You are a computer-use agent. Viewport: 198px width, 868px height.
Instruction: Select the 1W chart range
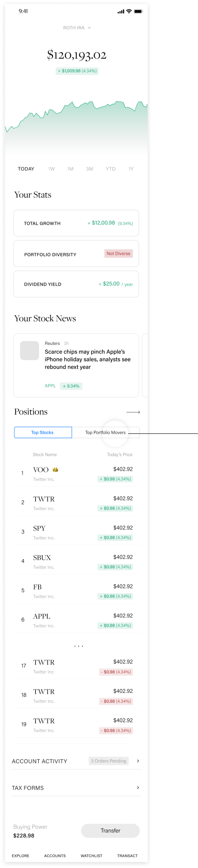(x=51, y=169)
